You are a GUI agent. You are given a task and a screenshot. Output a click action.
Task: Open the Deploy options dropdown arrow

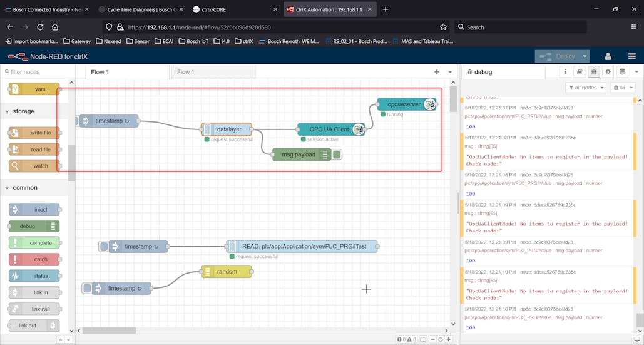585,56
